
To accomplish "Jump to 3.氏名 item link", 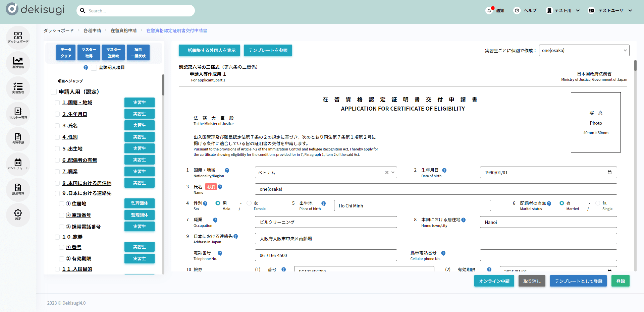I will (70, 126).
